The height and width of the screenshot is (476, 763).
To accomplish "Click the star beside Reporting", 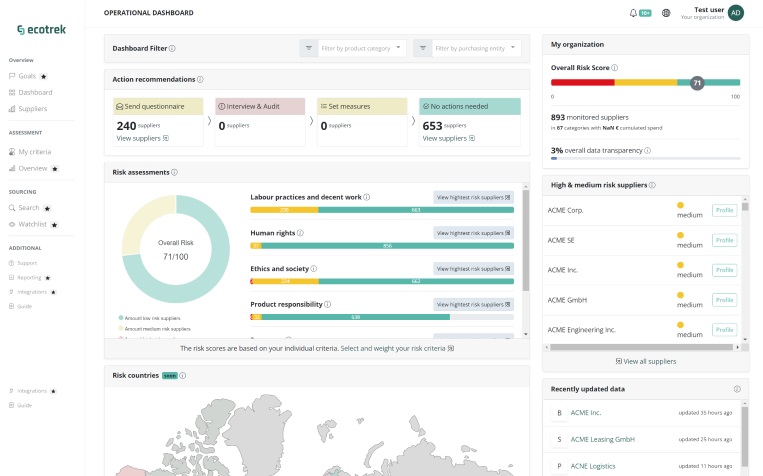I will [48, 278].
